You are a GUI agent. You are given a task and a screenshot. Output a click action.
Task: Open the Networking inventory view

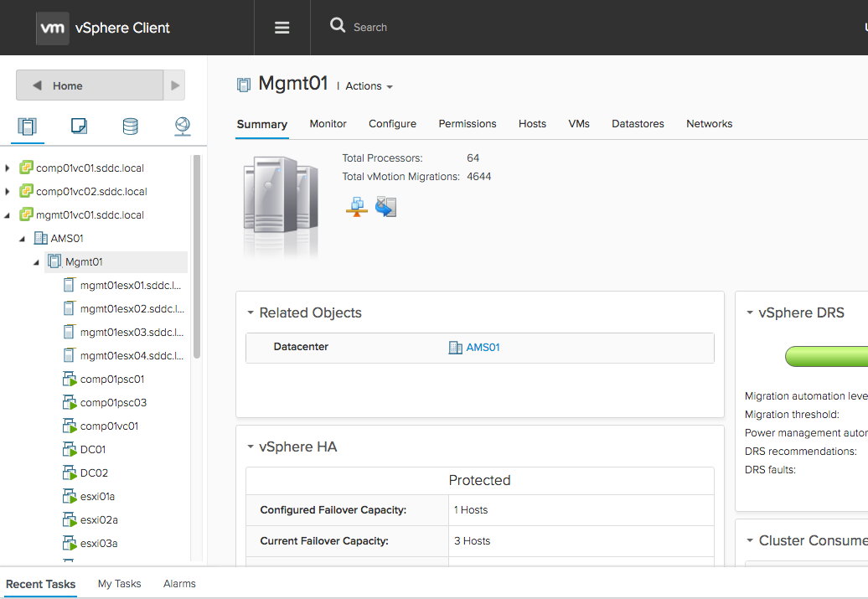click(x=183, y=127)
